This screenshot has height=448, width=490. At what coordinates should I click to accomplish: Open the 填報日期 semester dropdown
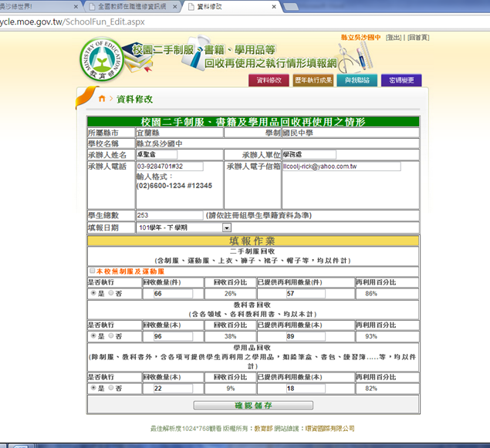[184, 227]
